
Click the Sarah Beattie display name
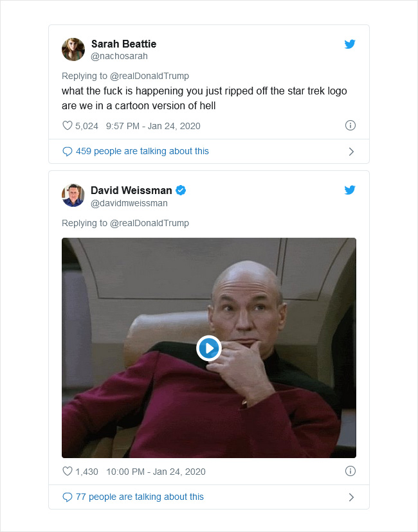(x=123, y=44)
